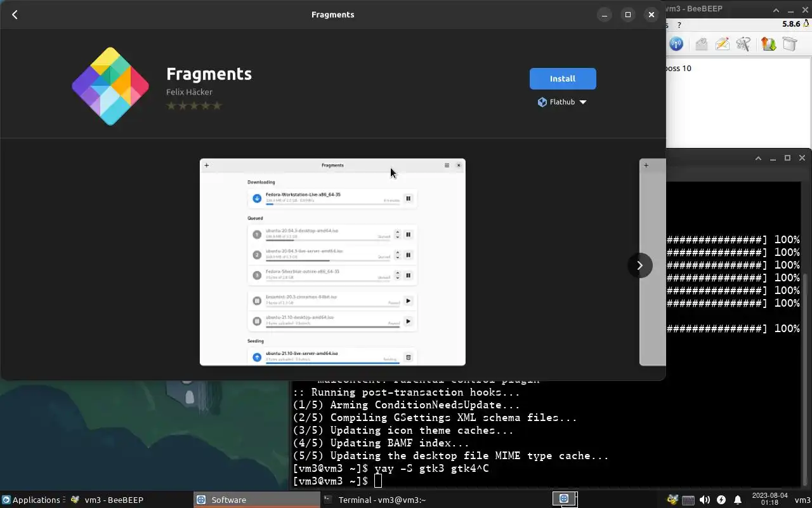Open the BeeBEEP tools wrench icon

[x=743, y=44]
